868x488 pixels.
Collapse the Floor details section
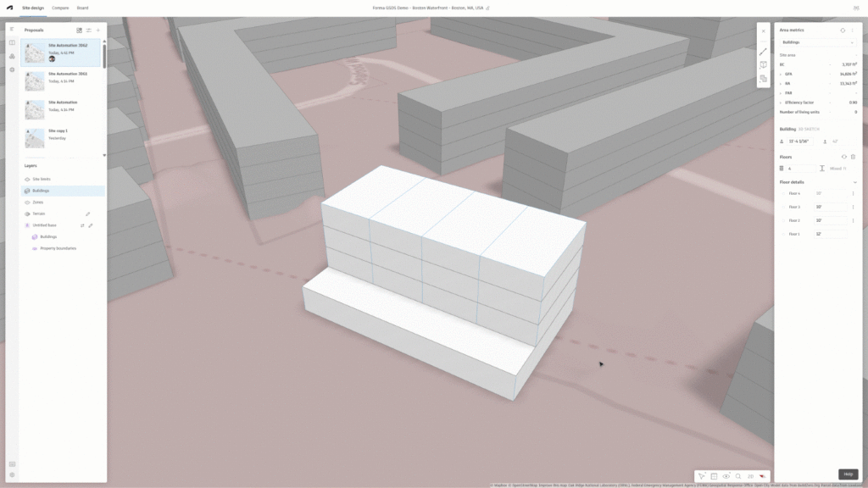click(854, 182)
